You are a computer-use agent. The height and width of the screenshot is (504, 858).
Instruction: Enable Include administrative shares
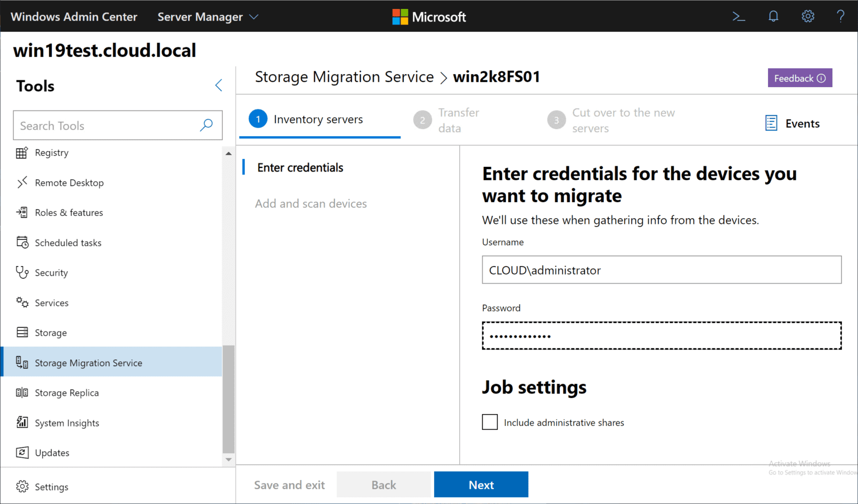(x=490, y=422)
